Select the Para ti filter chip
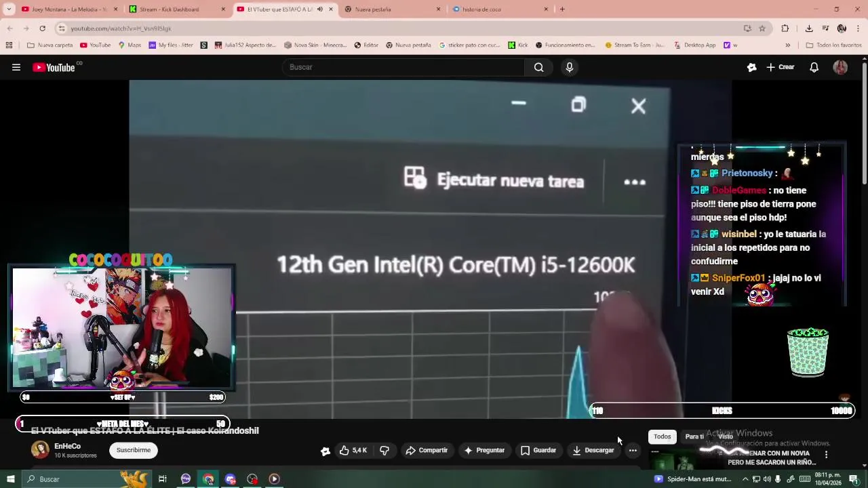 click(x=694, y=436)
